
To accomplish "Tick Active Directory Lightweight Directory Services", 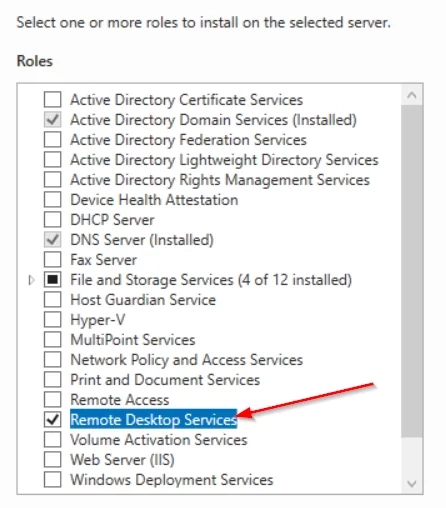I will (52, 160).
